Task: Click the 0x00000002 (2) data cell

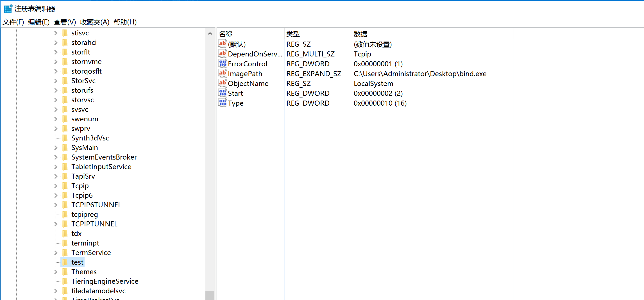Action: (378, 93)
